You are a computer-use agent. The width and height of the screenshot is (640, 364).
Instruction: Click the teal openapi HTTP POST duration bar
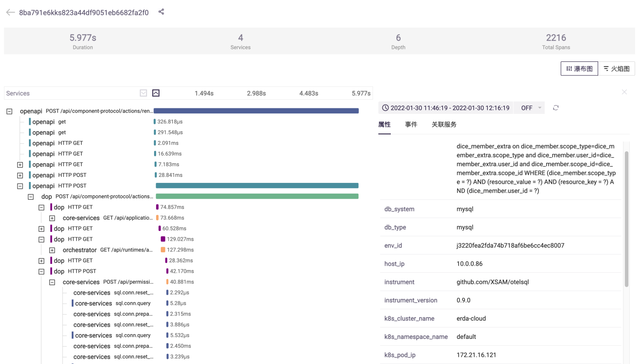[257, 185]
